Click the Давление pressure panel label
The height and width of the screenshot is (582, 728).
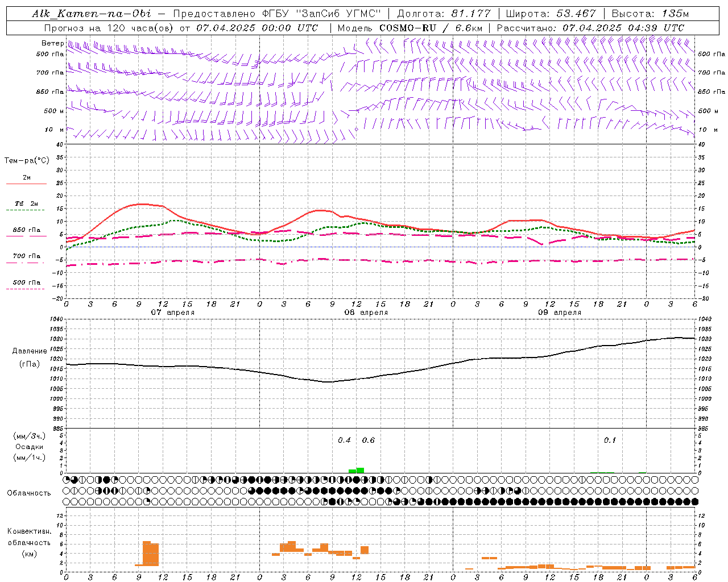tap(30, 351)
